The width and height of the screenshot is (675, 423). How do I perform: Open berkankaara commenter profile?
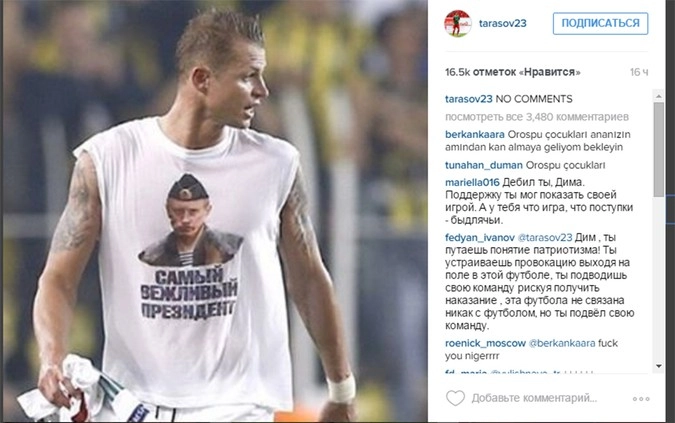(474, 134)
